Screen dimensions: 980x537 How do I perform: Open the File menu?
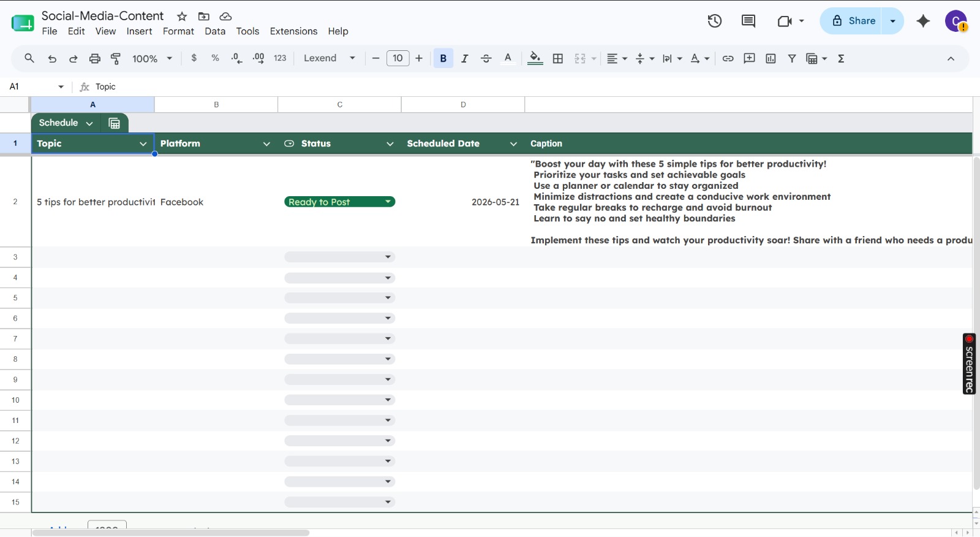(x=50, y=31)
